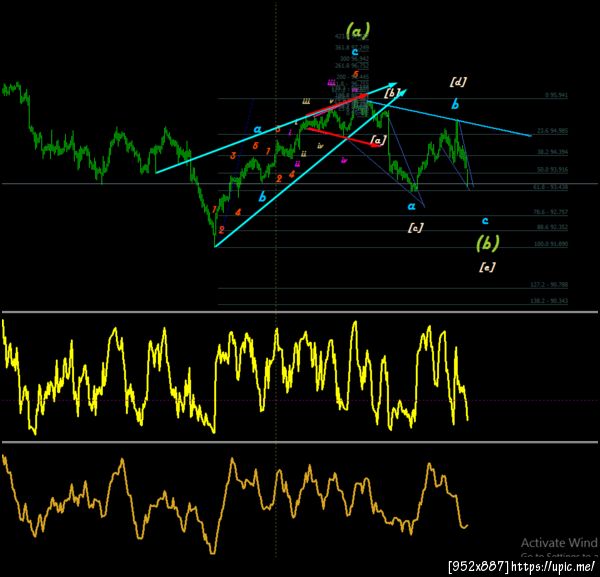Select blue "c" label beneath "(a)"
Image resolution: width=600 pixels, height=577 pixels.
[x=355, y=51]
